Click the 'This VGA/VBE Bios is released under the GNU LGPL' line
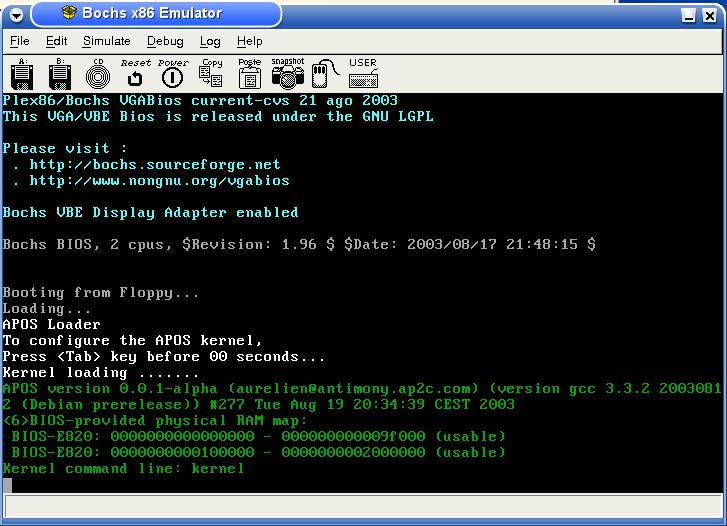 point(218,116)
